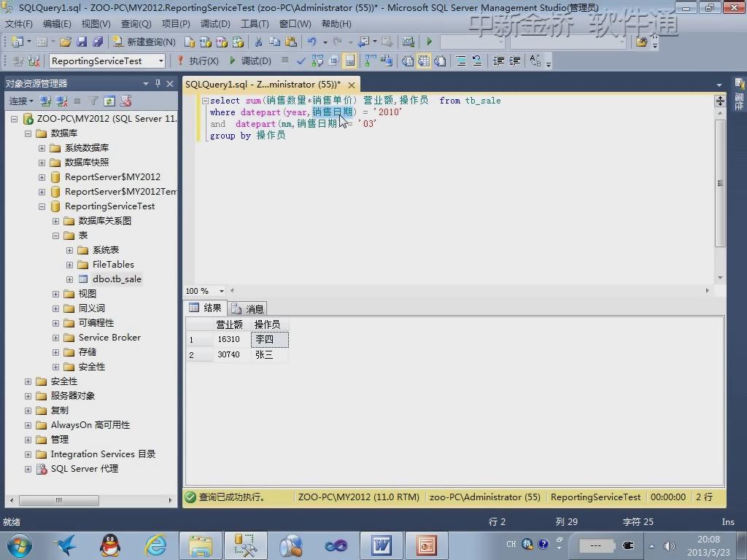The width and height of the screenshot is (747, 560).
Task: Disconnect server in Object Explorer toolbar
Action: (62, 101)
